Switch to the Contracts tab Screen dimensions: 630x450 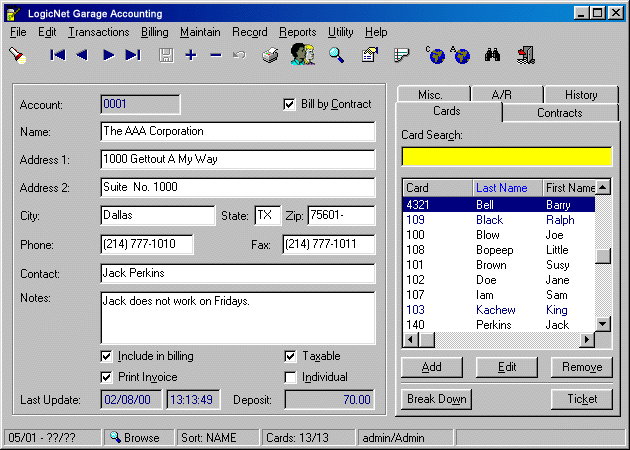click(560, 113)
